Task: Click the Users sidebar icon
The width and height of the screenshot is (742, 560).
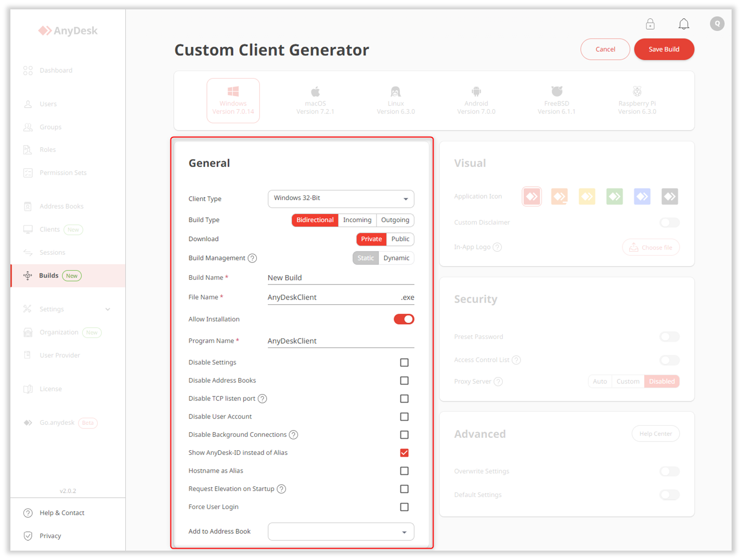Action: (x=28, y=104)
